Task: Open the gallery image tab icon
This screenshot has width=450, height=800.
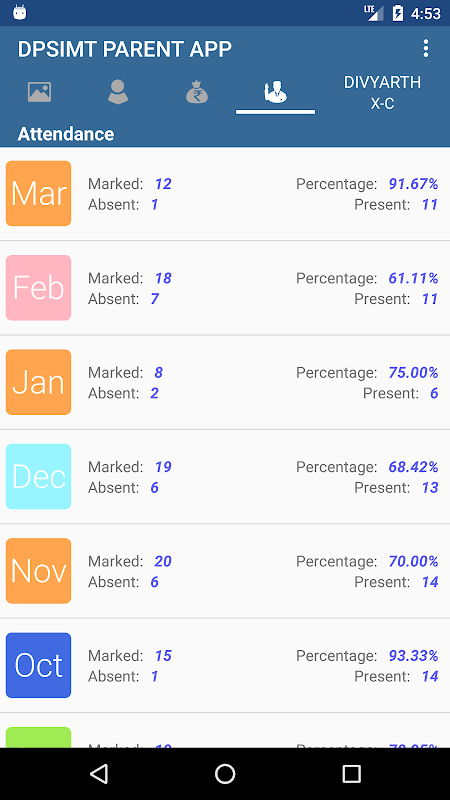Action: 39,92
